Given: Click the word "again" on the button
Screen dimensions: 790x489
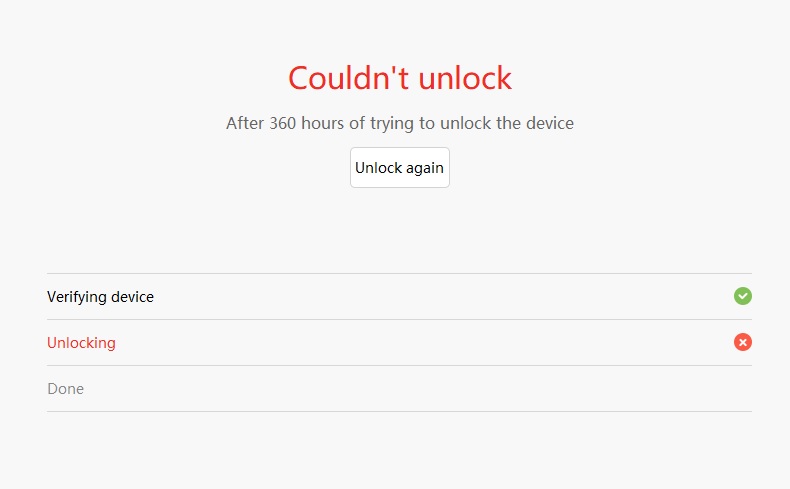Looking at the screenshot, I should coord(424,168).
